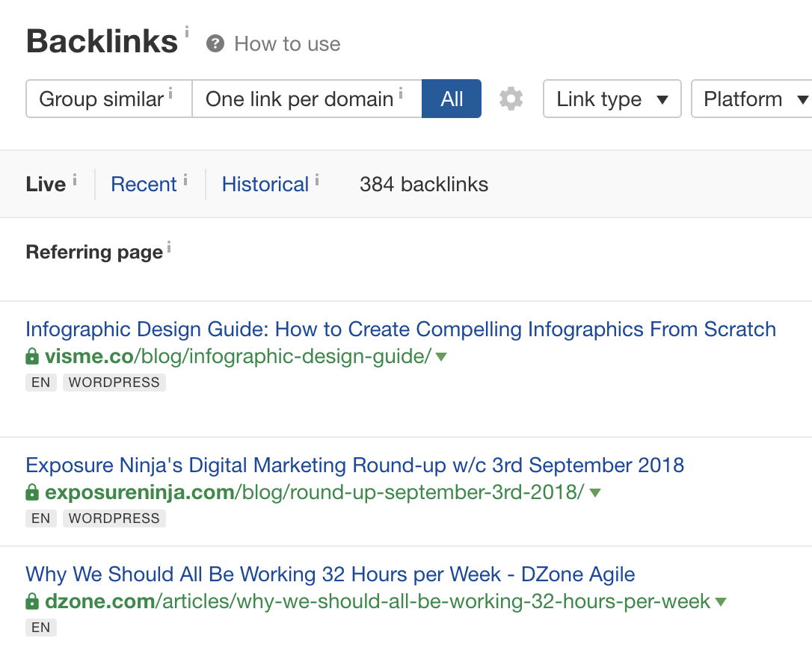Switch to the Recent backlinks tab
The width and height of the screenshot is (812, 650).
point(144,185)
